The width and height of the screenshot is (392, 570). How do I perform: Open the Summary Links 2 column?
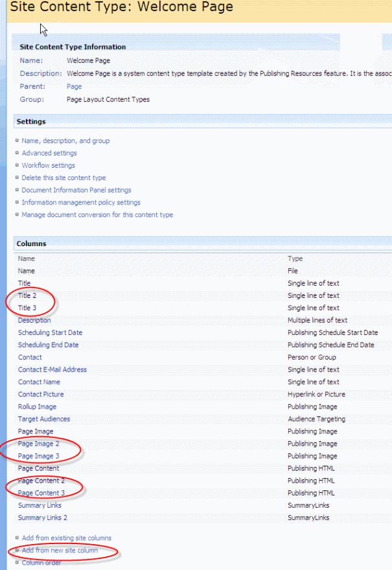[42, 518]
